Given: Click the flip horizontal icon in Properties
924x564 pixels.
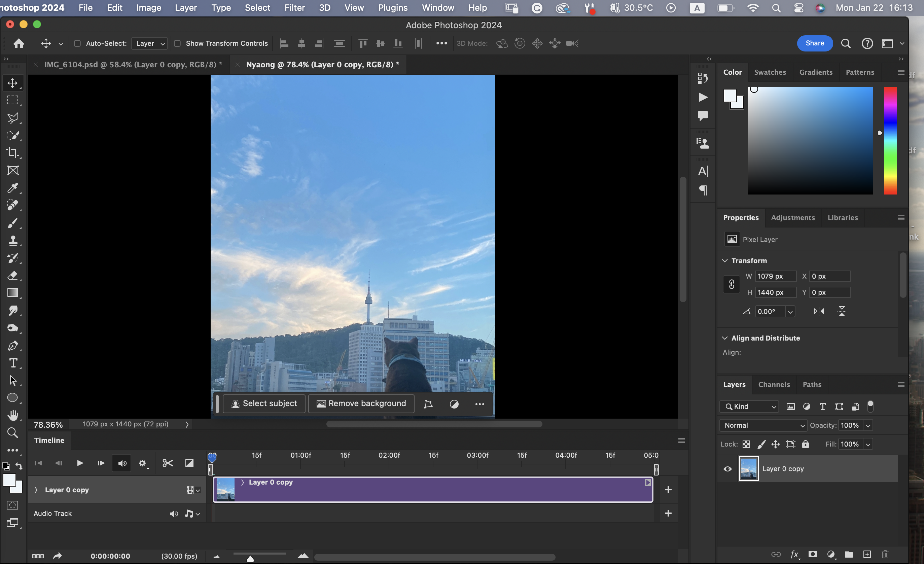Looking at the screenshot, I should 819,311.
